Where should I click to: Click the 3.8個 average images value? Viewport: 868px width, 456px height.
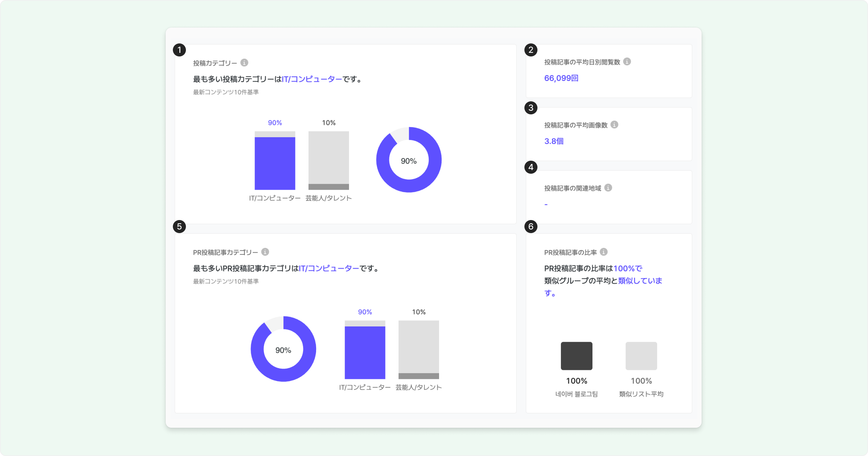pos(554,141)
